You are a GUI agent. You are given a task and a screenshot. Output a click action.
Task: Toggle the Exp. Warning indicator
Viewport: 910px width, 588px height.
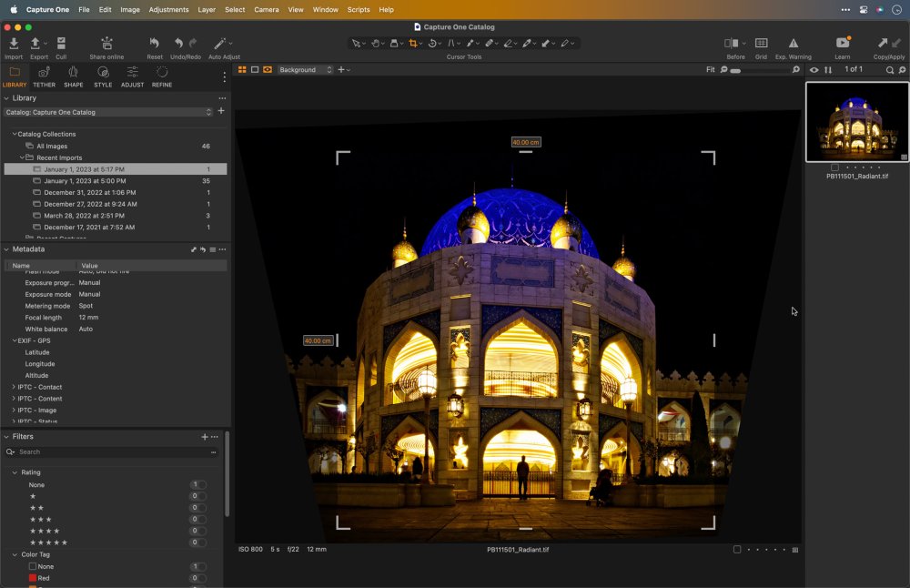point(793,44)
